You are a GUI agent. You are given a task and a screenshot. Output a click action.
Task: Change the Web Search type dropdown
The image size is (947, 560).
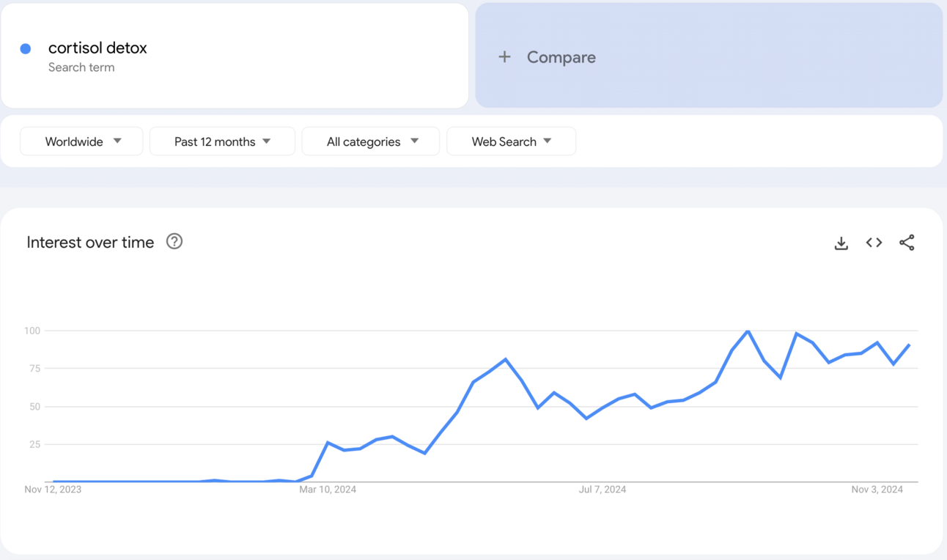click(x=511, y=141)
